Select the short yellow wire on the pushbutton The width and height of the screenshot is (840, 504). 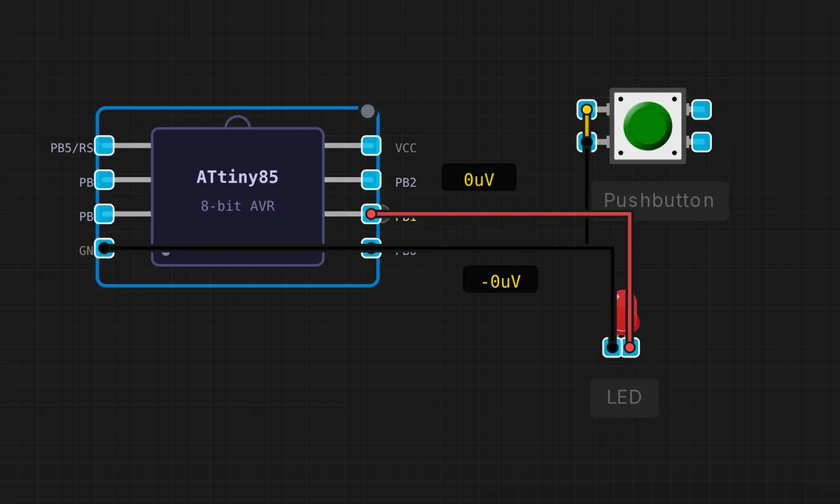tap(587, 126)
